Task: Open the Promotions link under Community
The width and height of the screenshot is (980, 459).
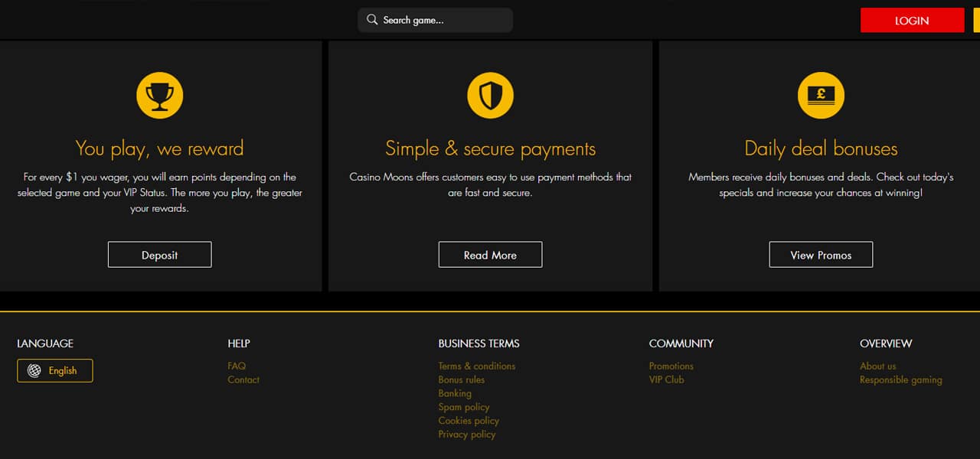Action: (x=671, y=366)
